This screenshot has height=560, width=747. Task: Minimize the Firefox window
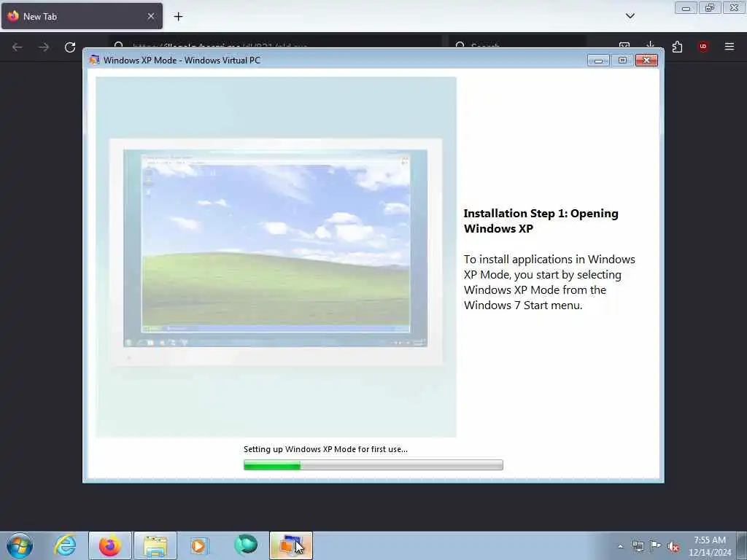(686, 7)
